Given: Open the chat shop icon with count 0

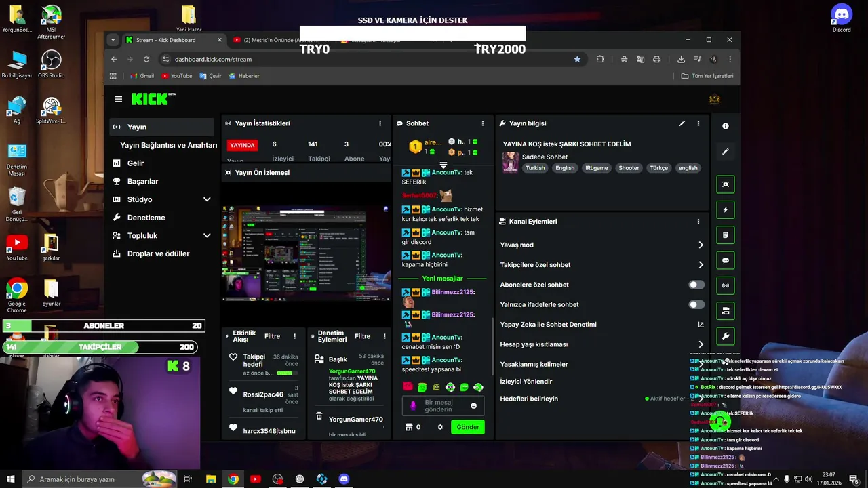Looking at the screenshot, I should click(412, 427).
